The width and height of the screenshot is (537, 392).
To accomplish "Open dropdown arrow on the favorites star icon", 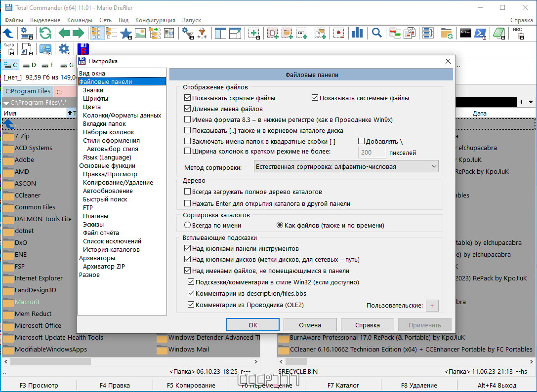I will (130, 38).
